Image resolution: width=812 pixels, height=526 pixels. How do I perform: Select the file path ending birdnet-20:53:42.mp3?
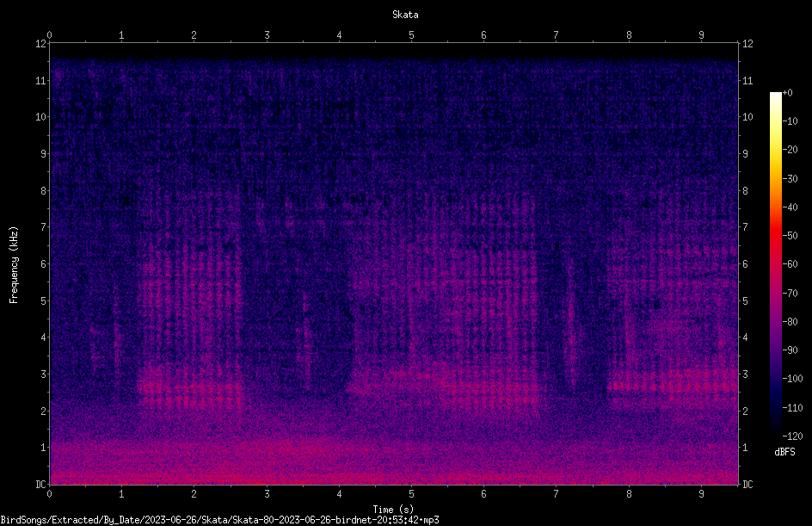(x=219, y=520)
